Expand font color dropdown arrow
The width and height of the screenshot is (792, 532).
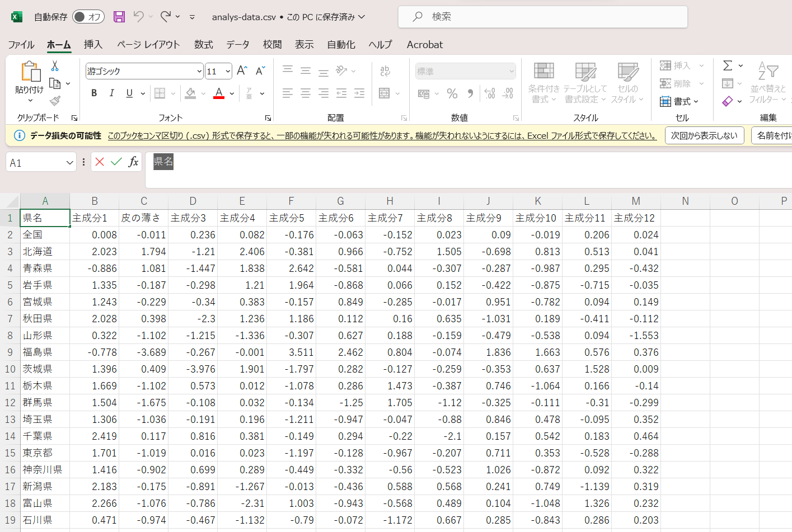[232, 93]
